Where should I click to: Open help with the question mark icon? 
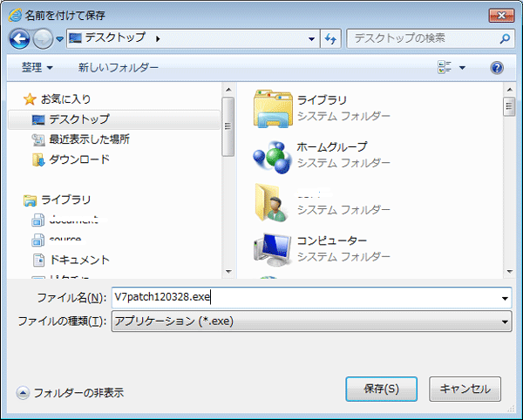pos(497,68)
